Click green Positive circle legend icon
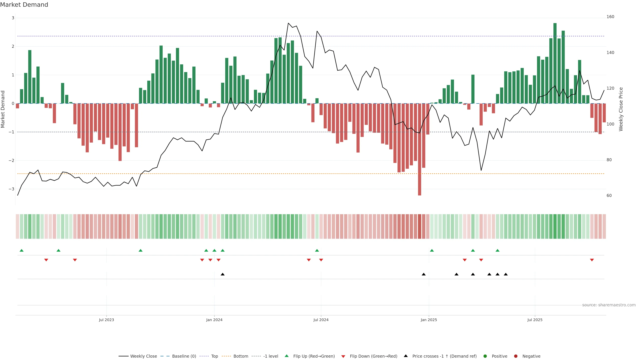 point(485,356)
